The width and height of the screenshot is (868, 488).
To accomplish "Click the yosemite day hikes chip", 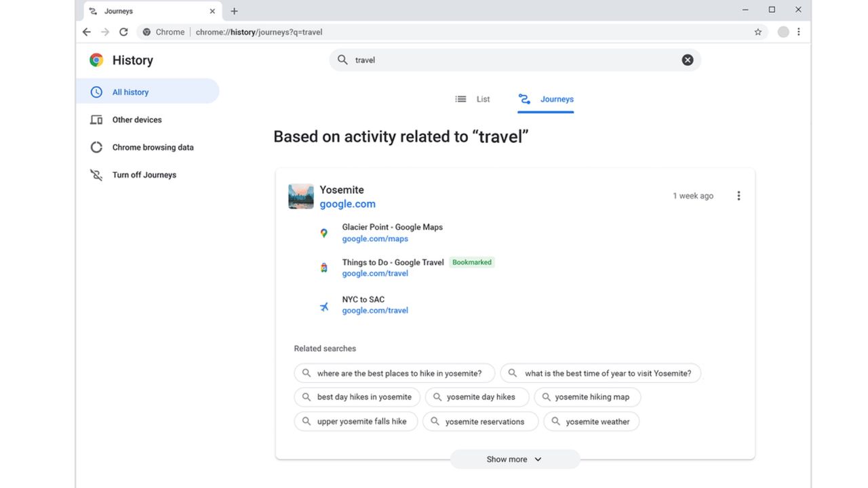I will coord(477,397).
